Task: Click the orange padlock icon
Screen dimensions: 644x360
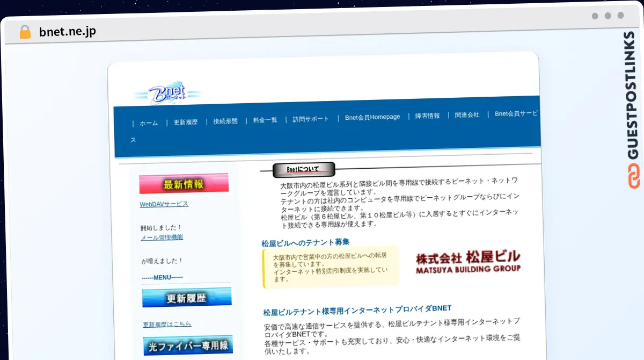Action: (x=25, y=32)
